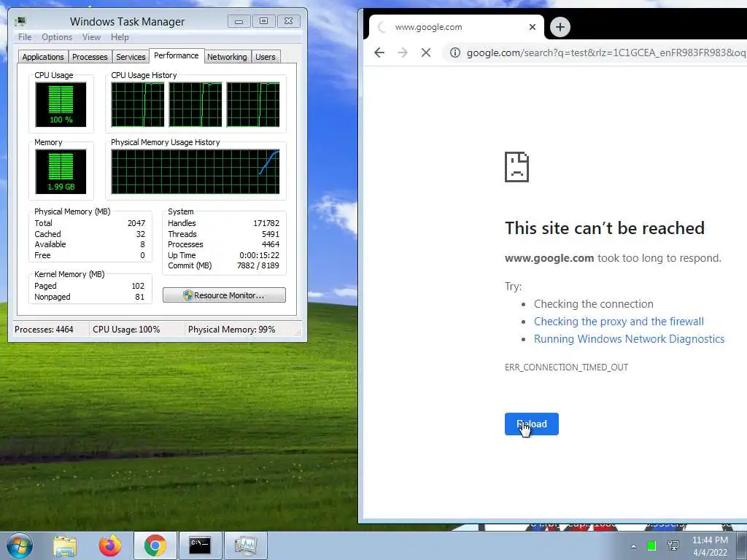Open Running Windows Network Diagnostics link
This screenshot has width=747, height=560.
(x=629, y=339)
